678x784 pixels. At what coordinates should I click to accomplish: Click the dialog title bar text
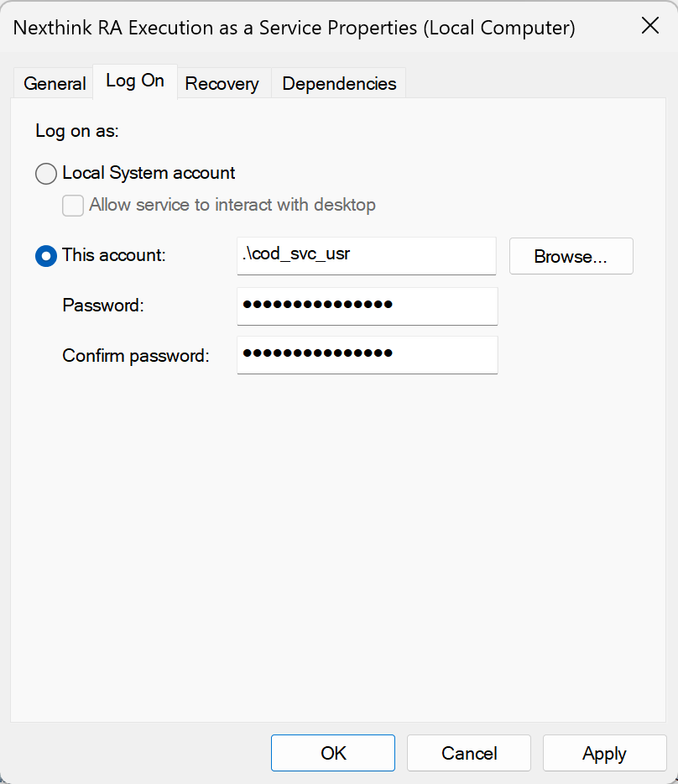tap(294, 27)
